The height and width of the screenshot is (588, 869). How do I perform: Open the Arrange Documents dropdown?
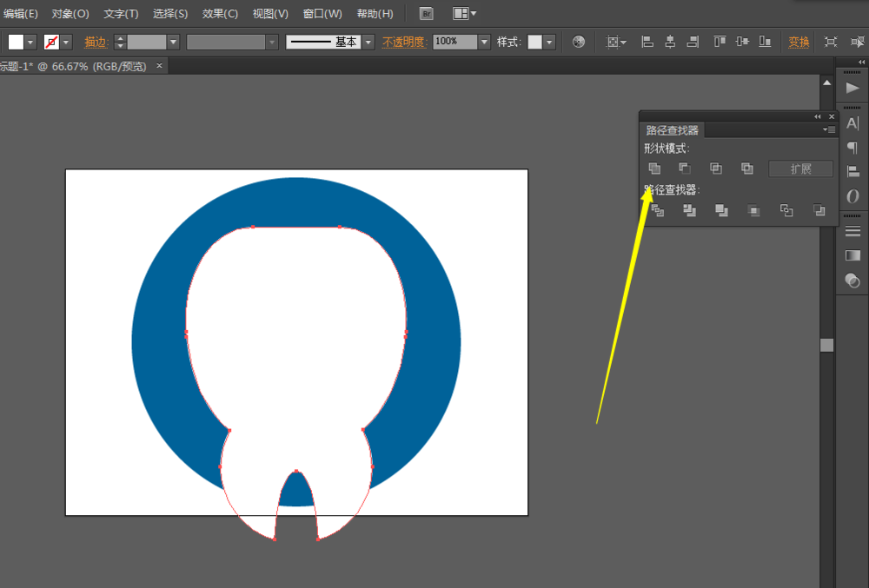(x=464, y=14)
